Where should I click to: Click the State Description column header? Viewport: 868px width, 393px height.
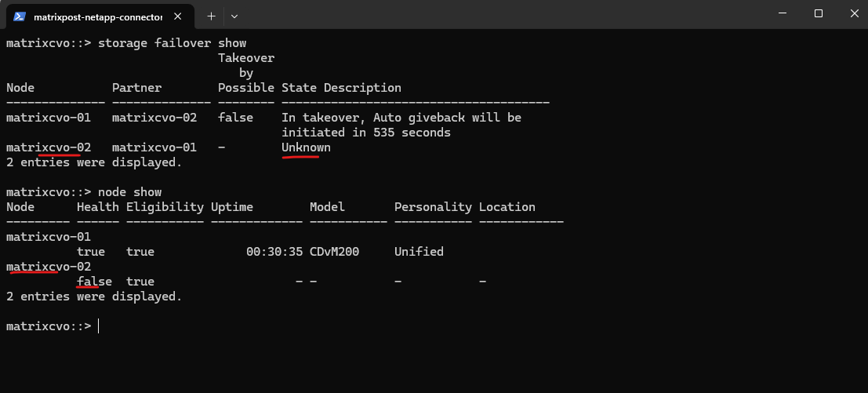(x=341, y=88)
